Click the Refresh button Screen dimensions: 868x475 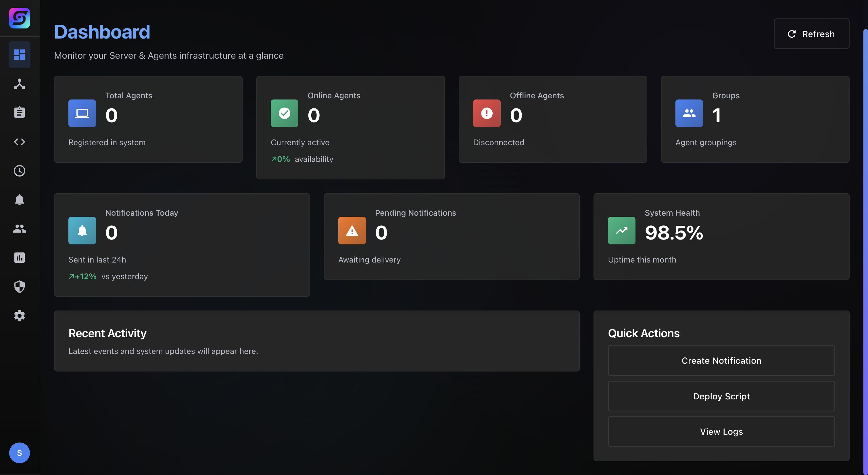[x=811, y=34]
